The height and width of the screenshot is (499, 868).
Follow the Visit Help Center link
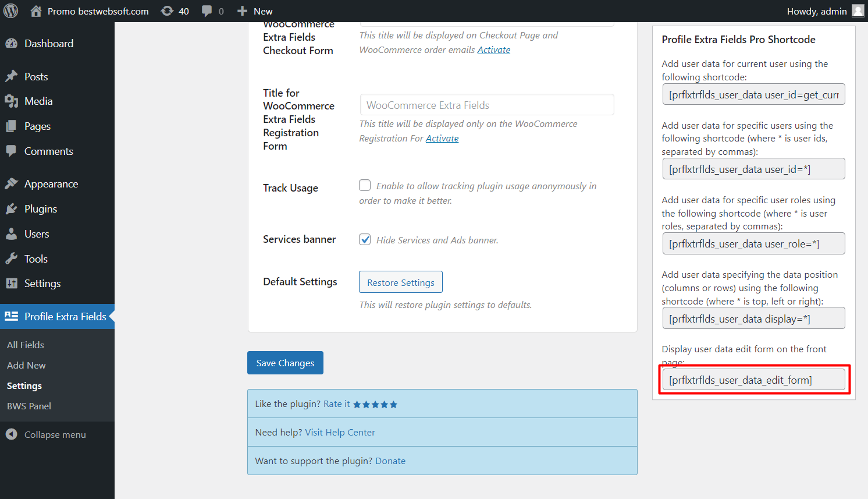click(340, 432)
